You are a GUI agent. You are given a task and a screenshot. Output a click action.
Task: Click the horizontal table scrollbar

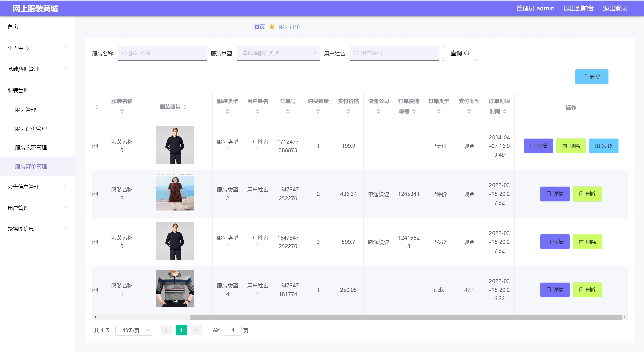pyautogui.click(x=405, y=317)
